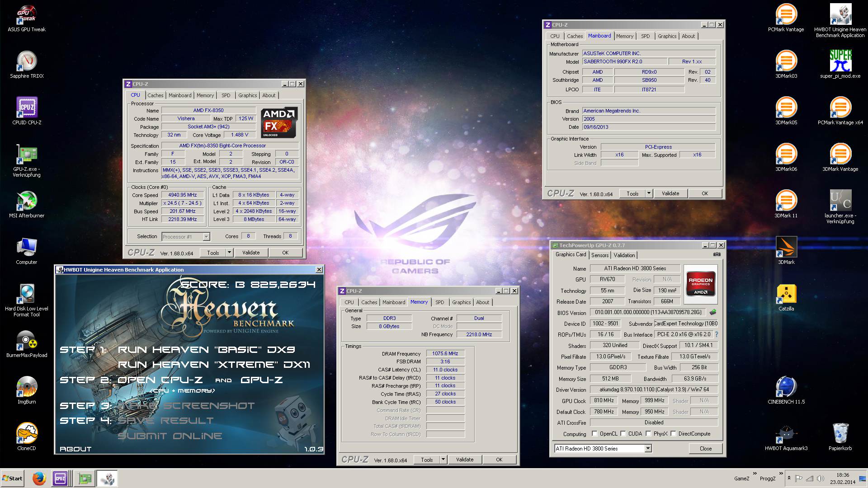Open ImgBurn desktop icon
Viewport: 868px width, 488px height.
click(27, 390)
